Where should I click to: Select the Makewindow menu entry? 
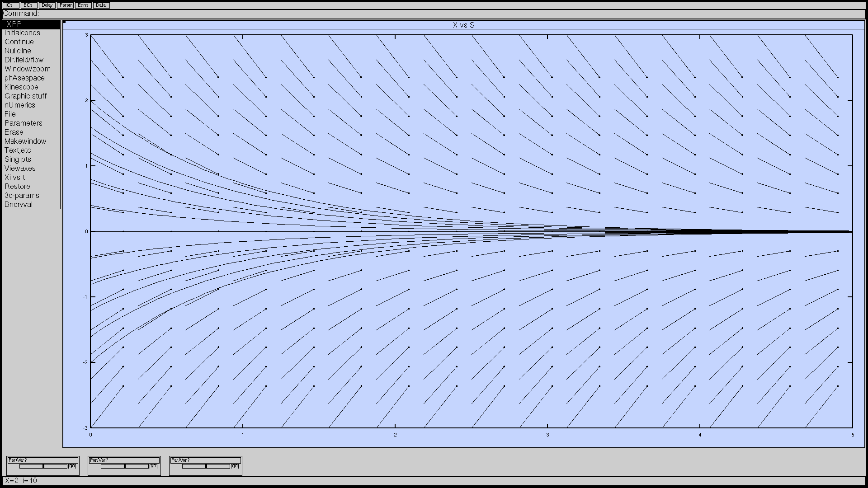click(x=31, y=141)
